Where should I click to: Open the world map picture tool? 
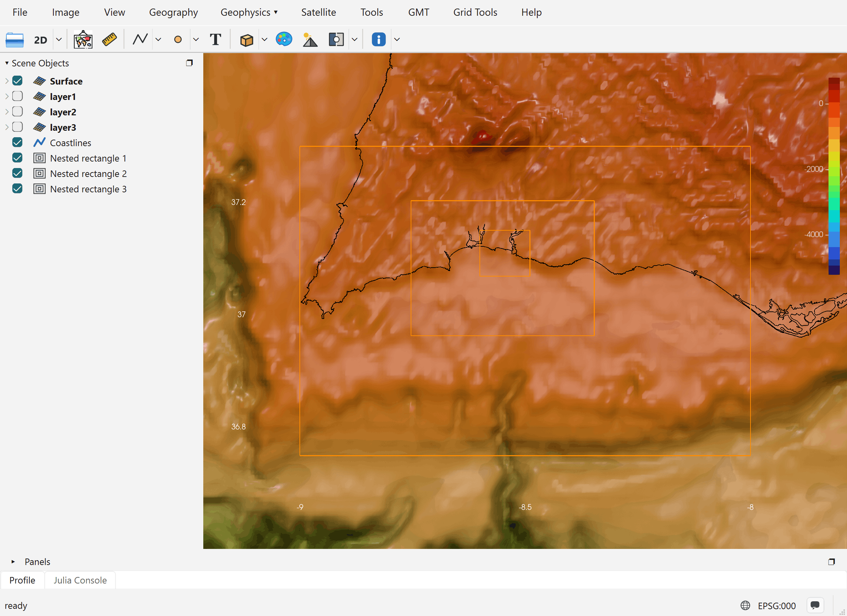[x=83, y=40]
